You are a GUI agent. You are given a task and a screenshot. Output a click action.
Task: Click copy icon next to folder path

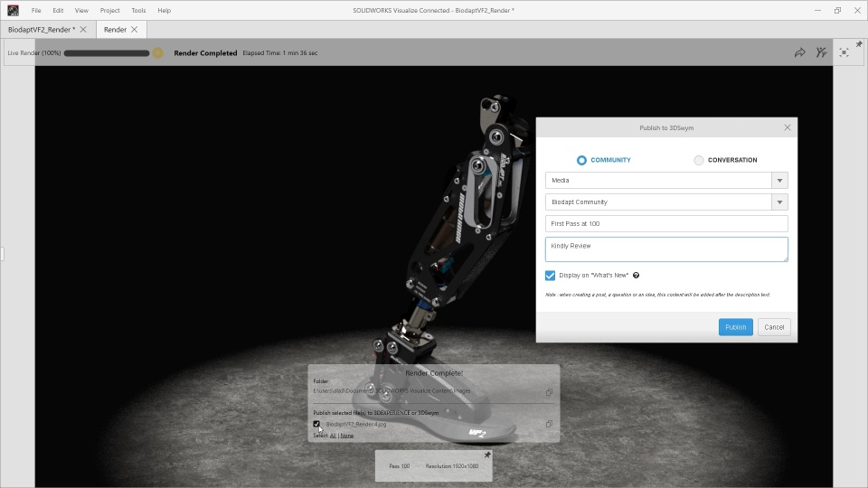point(549,391)
